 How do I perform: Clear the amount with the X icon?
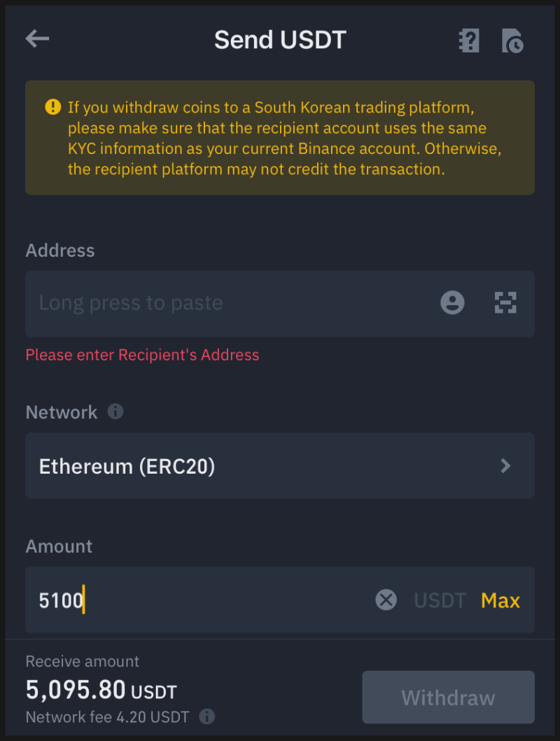pyautogui.click(x=386, y=600)
